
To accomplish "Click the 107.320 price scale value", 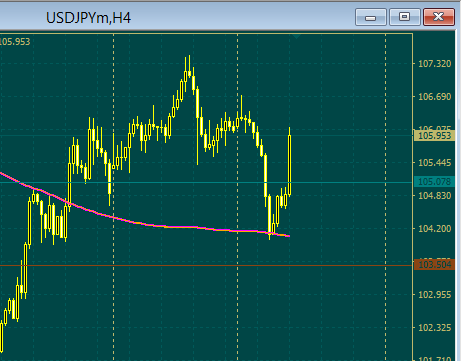I will 434,64.
